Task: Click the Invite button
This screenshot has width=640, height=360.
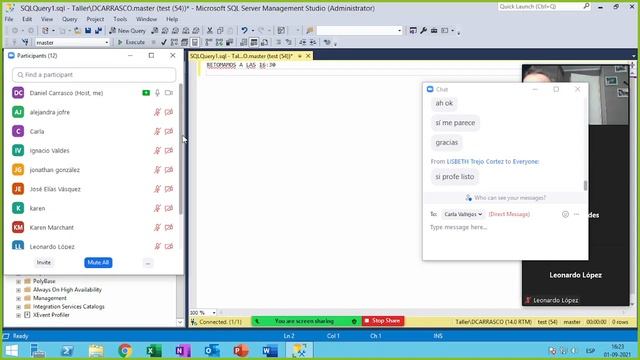Action: (44, 262)
